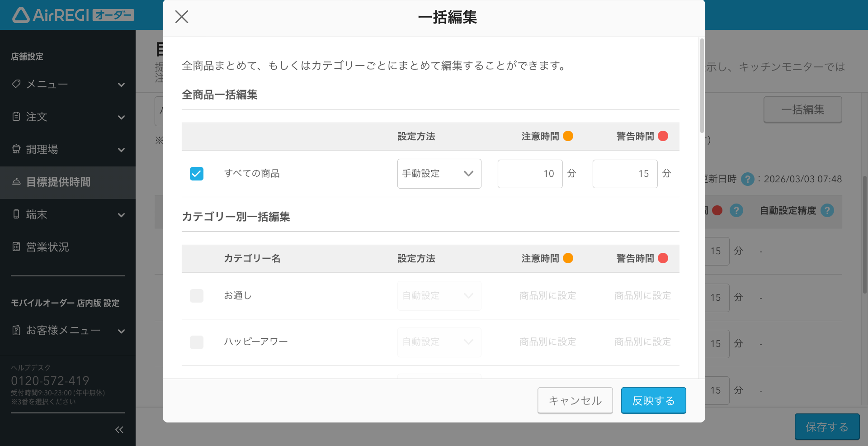The height and width of the screenshot is (446, 868).
Task: Open the 注文 sidebar item
Action: 68,117
